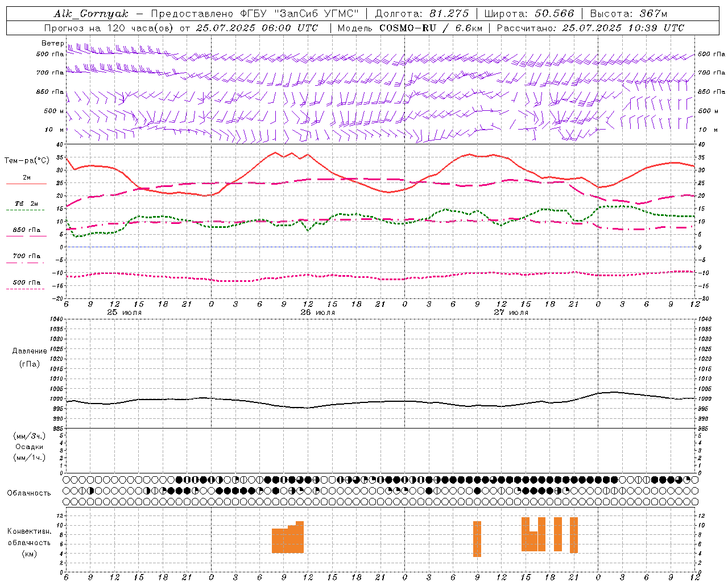Click the (мм/1ч.) precipitation unit label
This screenshot has width=728, height=582.
pyautogui.click(x=30, y=458)
